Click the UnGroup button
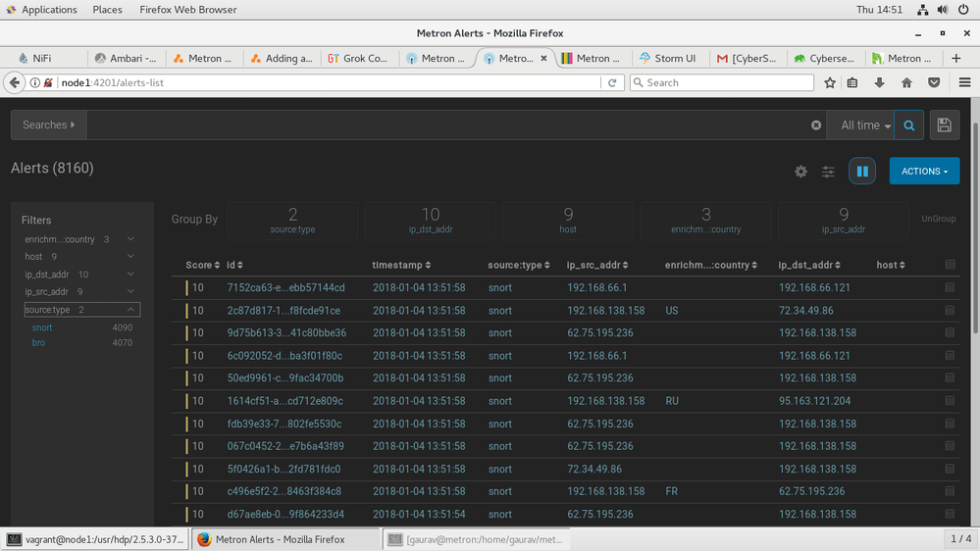The image size is (980, 551). pyautogui.click(x=938, y=219)
